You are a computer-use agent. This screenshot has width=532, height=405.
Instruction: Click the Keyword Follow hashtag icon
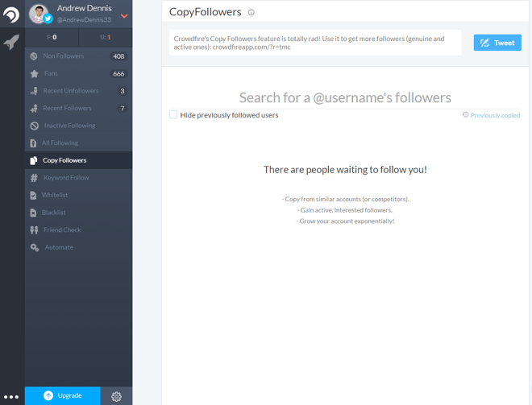[x=34, y=178]
